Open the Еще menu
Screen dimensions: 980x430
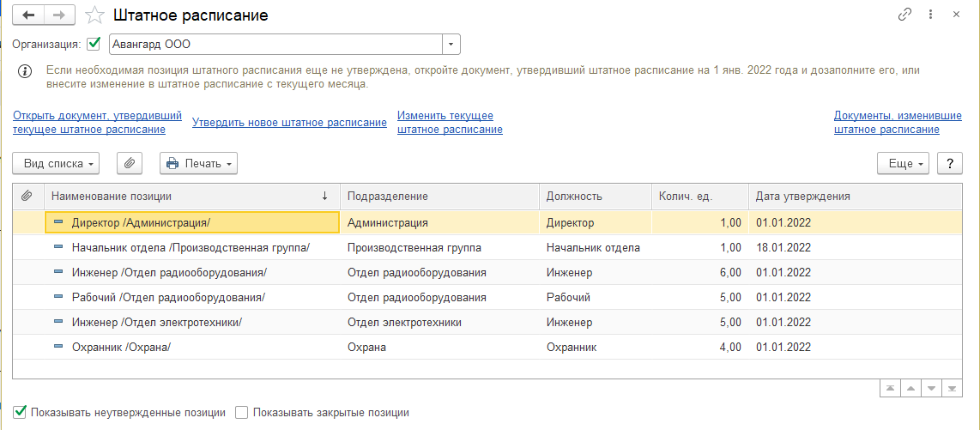903,163
